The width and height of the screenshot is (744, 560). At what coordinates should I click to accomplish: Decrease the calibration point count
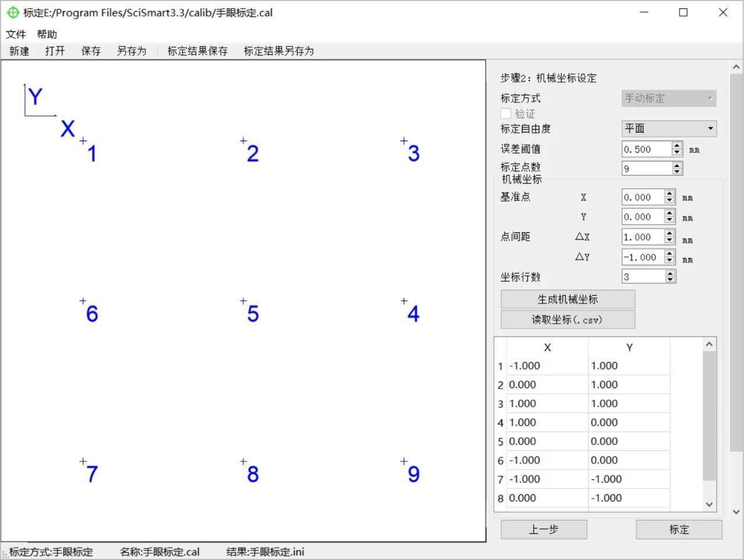[677, 171]
